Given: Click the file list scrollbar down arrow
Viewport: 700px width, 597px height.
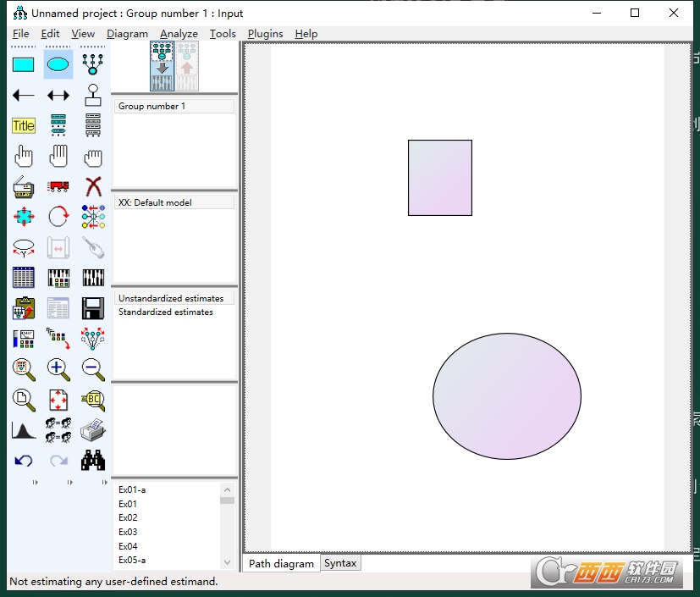Looking at the screenshot, I should [x=227, y=562].
